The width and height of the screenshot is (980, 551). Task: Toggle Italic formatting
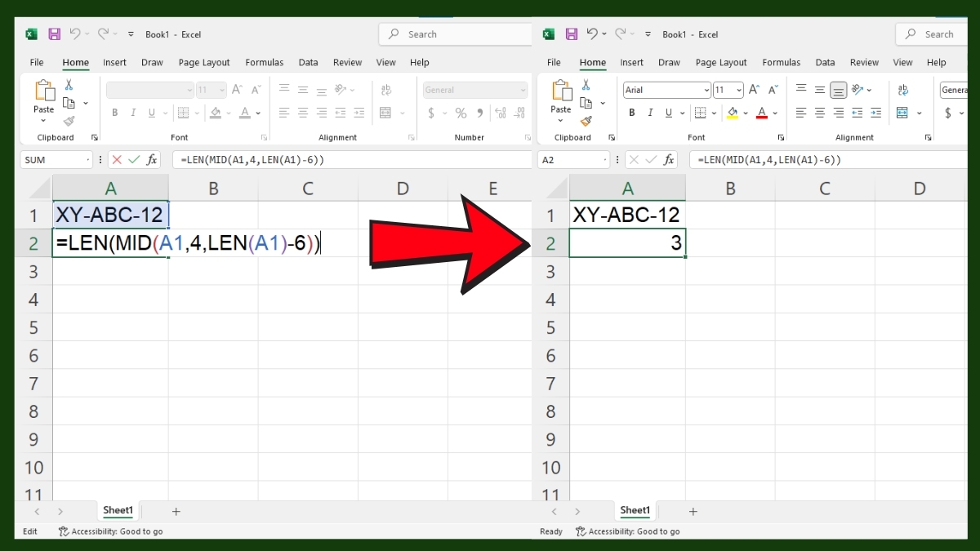[650, 112]
